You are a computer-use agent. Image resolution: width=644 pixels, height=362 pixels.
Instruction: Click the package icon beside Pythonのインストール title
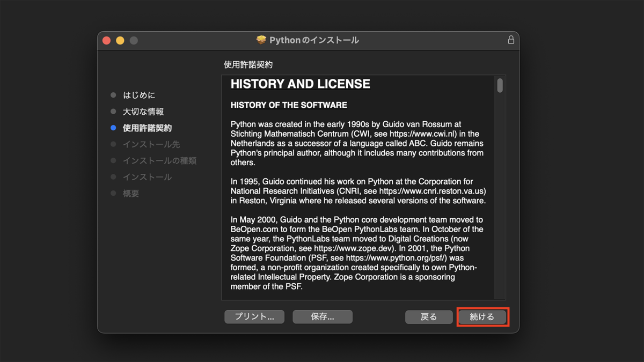[x=261, y=40]
